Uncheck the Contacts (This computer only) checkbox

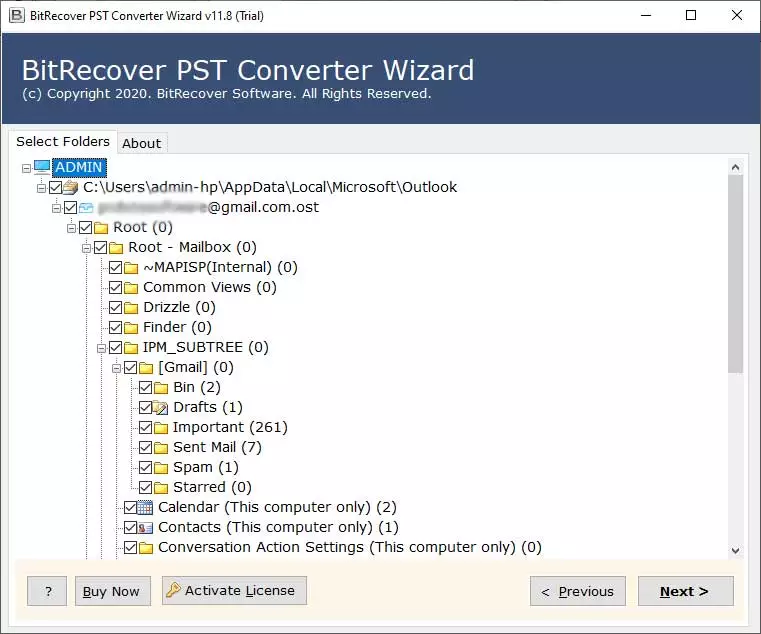point(131,528)
